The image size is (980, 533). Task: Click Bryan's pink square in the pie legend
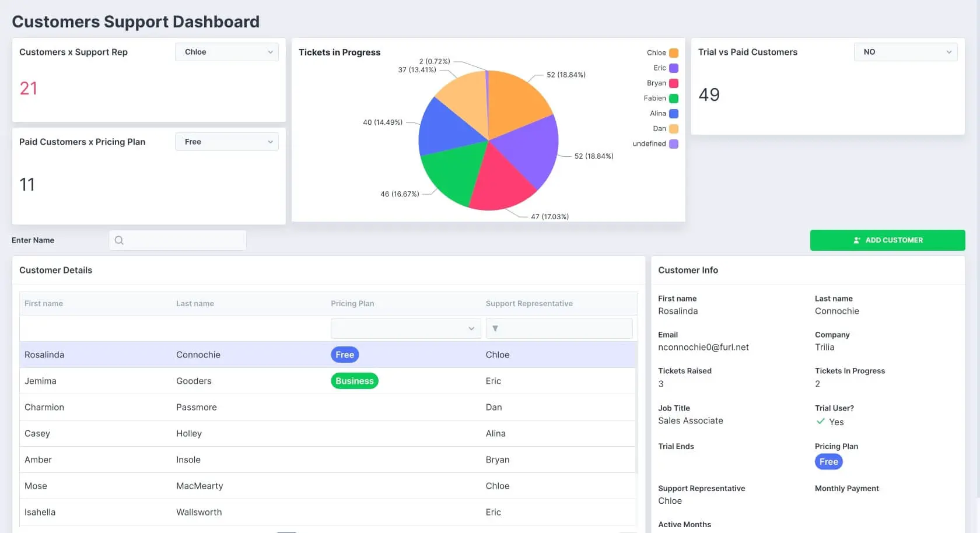click(674, 83)
